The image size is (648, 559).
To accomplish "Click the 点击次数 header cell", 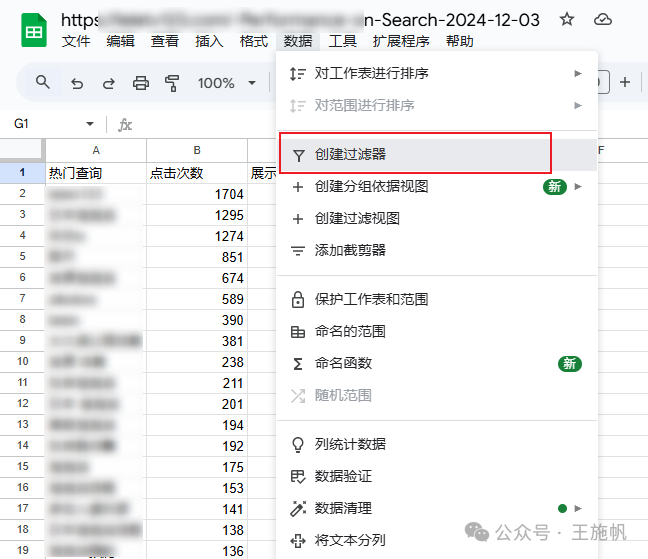I will point(197,173).
